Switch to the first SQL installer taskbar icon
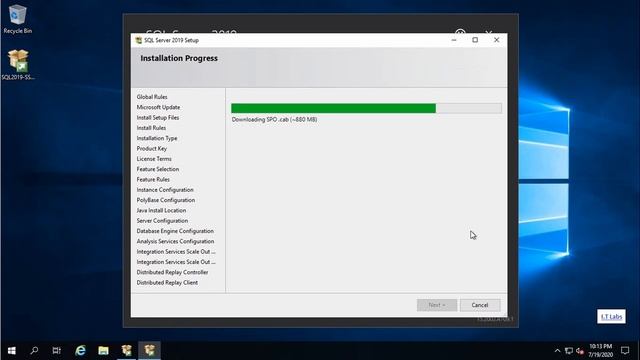This screenshot has width=640, height=360. coord(127,350)
